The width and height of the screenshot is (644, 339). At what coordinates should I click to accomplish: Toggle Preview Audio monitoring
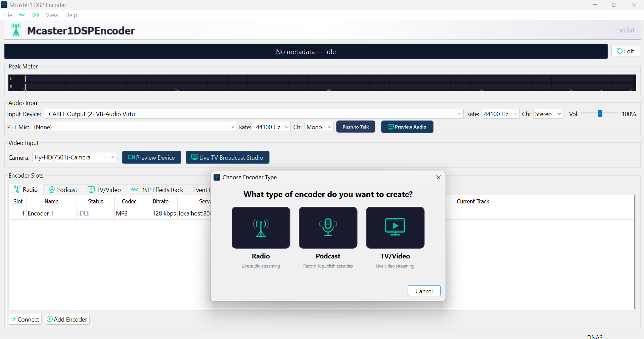point(407,127)
